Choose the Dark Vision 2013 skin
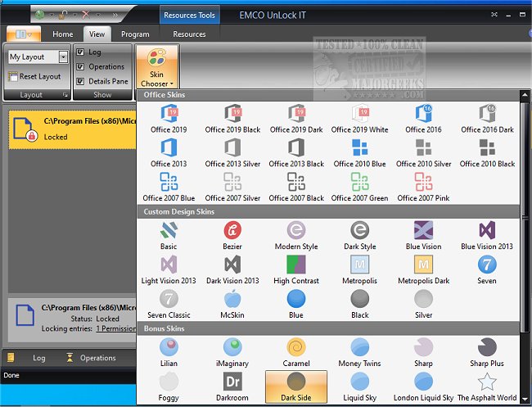532x407 pixels. pyautogui.click(x=232, y=270)
